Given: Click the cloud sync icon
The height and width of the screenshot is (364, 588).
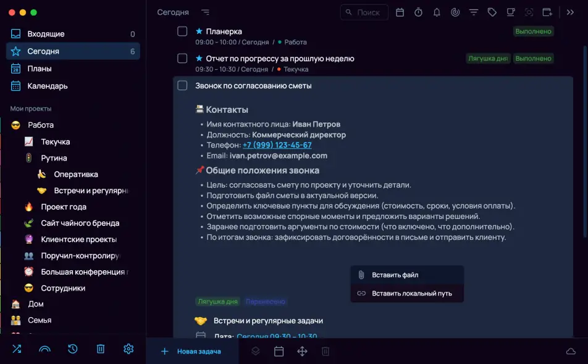Looking at the screenshot, I should pos(571,352).
